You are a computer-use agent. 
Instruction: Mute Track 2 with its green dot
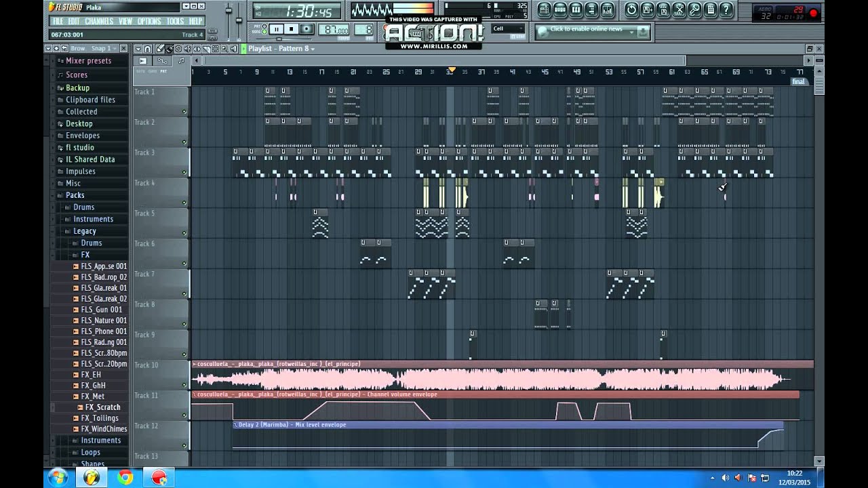[x=184, y=142]
